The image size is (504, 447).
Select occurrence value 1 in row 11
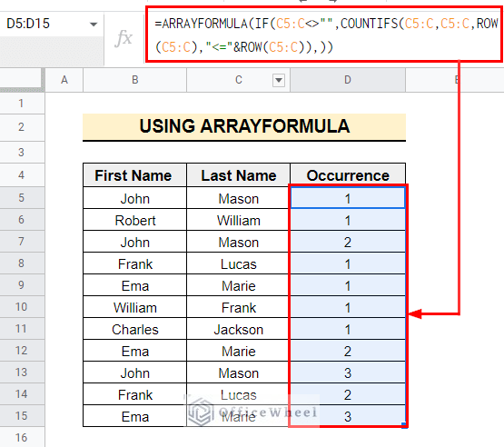pyautogui.click(x=348, y=330)
